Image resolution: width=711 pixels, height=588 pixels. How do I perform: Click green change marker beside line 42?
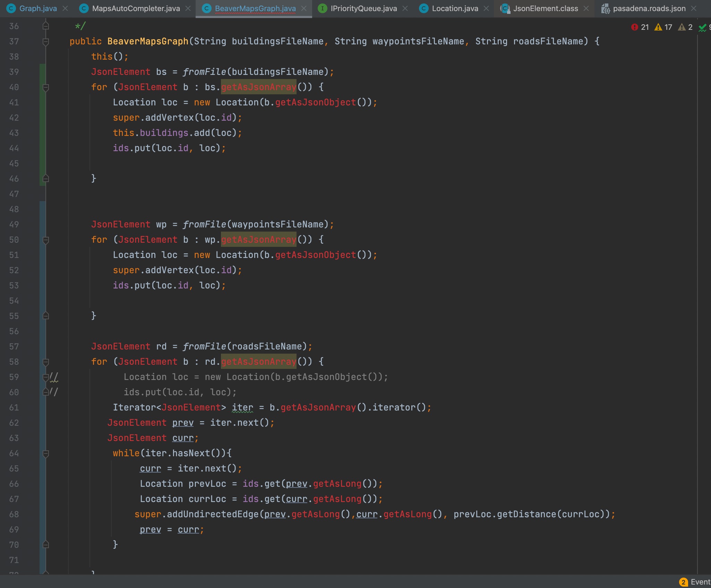[x=42, y=118]
